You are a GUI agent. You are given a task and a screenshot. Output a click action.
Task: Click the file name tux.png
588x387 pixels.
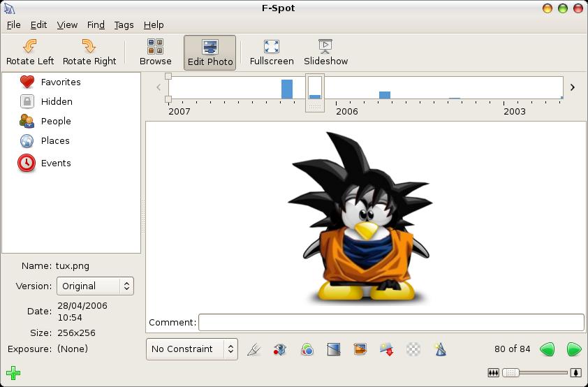click(73, 266)
